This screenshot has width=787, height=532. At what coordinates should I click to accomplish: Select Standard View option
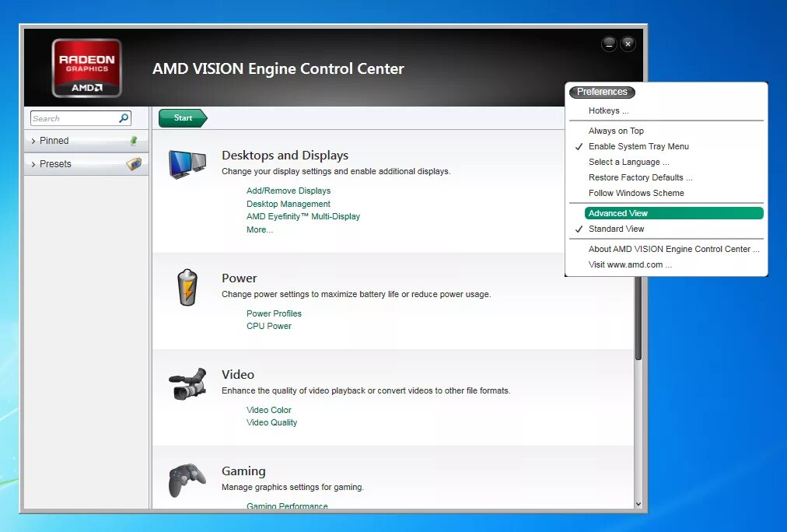(616, 229)
